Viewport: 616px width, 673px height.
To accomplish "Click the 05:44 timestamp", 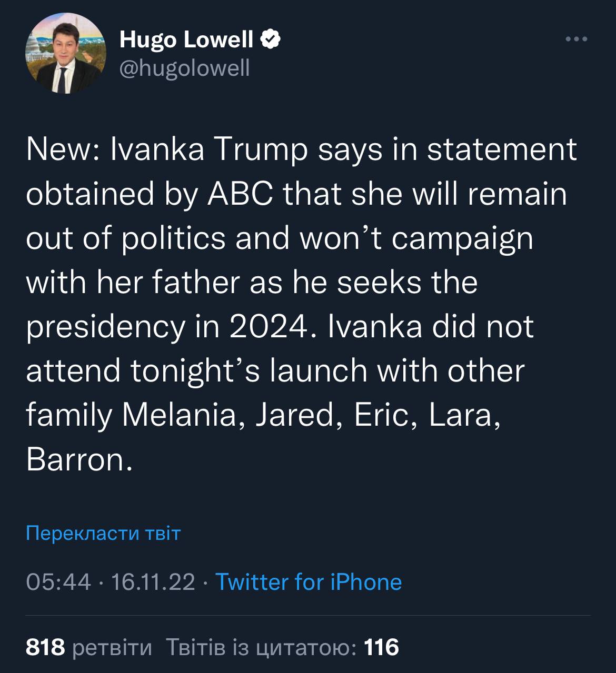I will coord(58,582).
